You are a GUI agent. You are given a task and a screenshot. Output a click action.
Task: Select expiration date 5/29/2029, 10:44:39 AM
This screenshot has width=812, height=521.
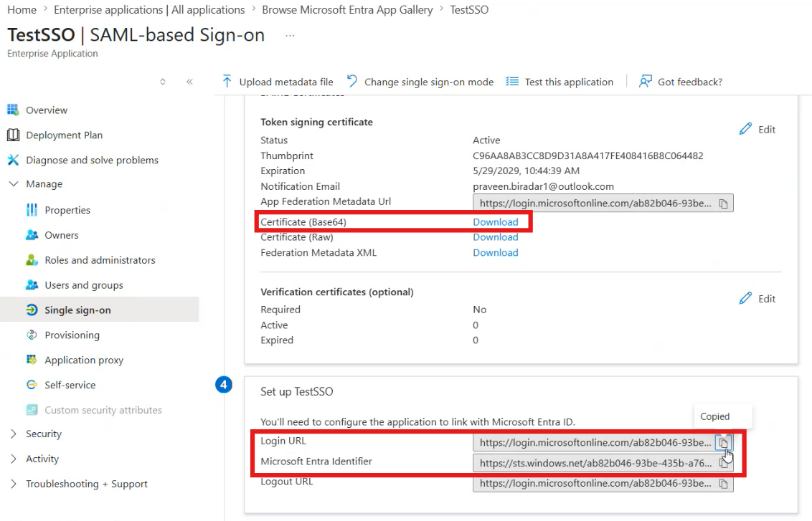[x=526, y=171]
